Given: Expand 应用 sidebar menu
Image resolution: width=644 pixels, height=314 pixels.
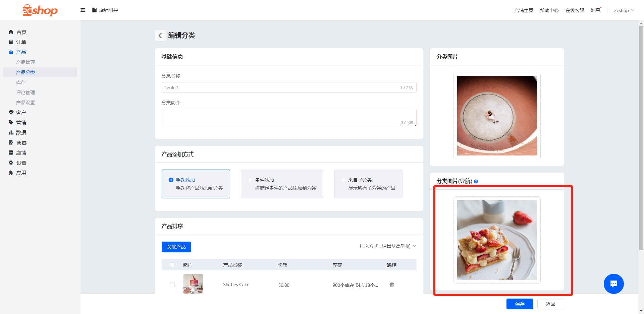Looking at the screenshot, I should click(21, 173).
